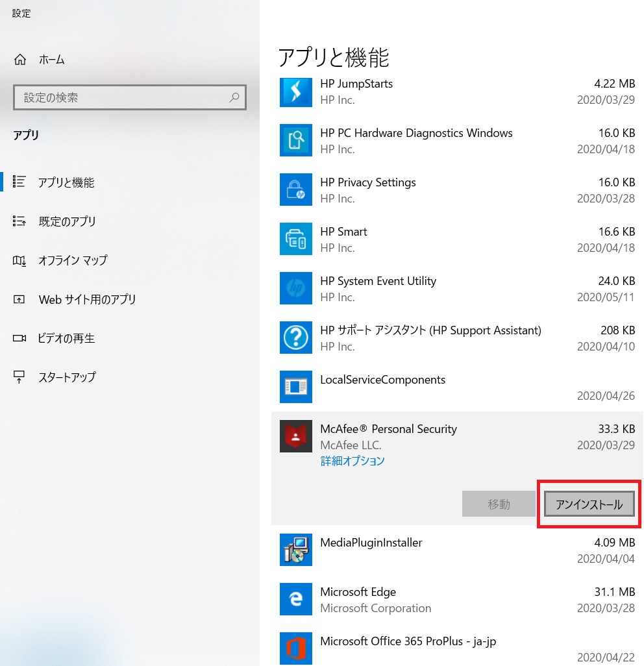Click the 4.09 MB MediaPluginInstaller size

coord(614,543)
